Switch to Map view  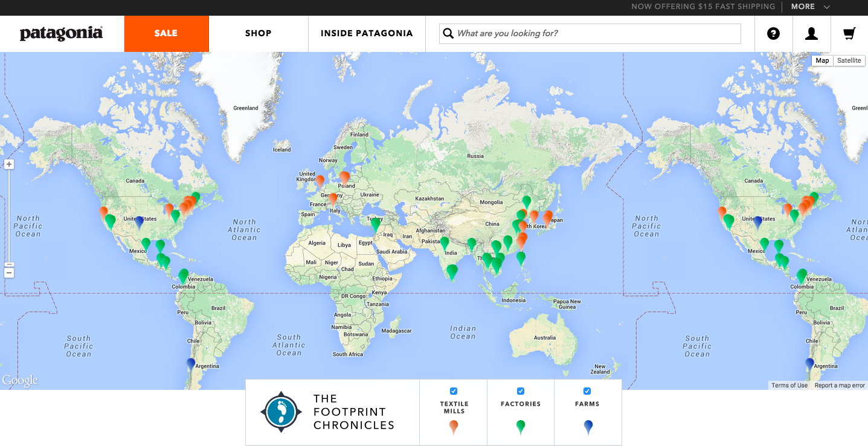822,60
